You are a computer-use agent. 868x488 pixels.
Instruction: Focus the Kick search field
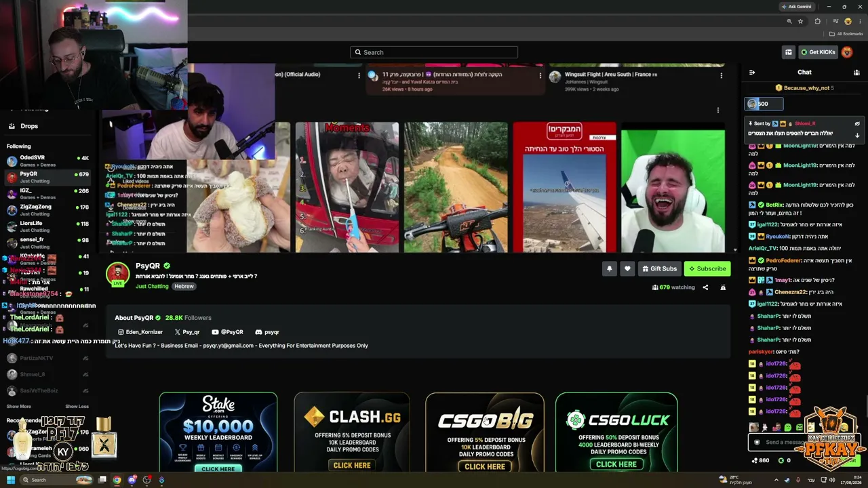pos(434,52)
